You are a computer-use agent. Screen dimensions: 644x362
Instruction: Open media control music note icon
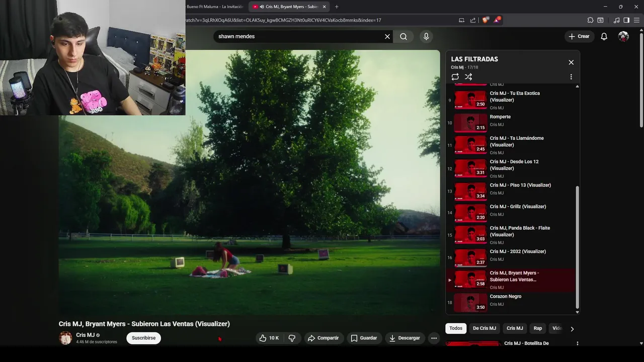tap(616, 20)
